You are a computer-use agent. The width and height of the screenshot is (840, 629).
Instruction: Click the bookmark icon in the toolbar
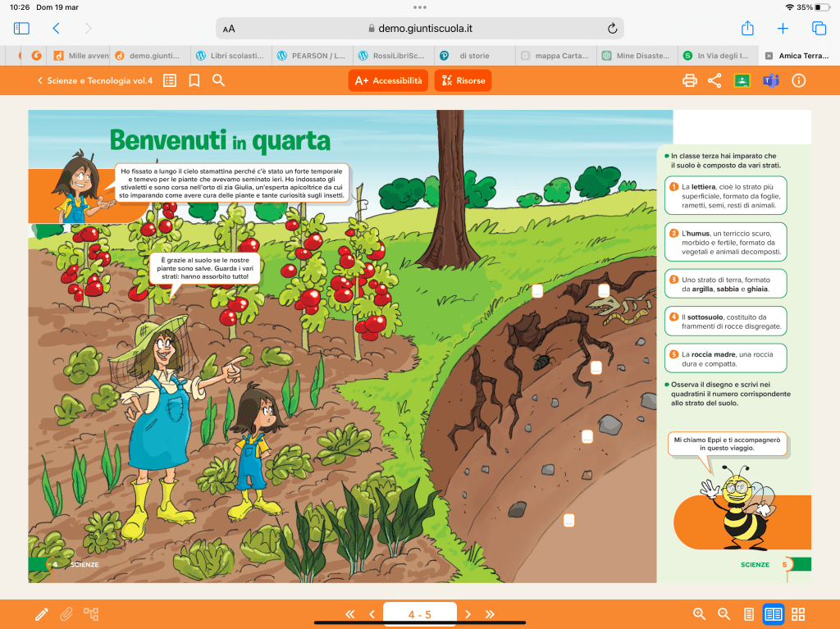(194, 80)
